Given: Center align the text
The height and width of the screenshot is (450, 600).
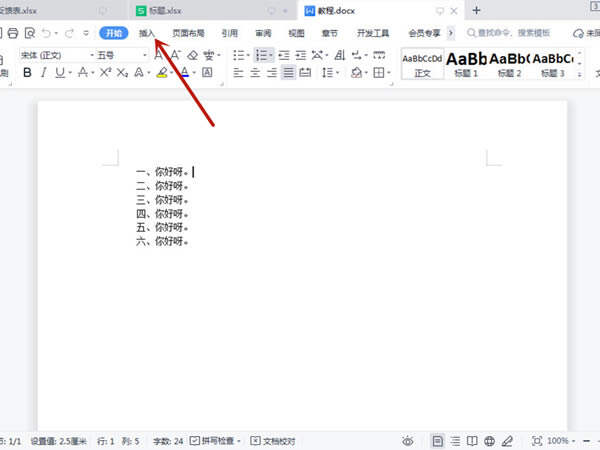Looking at the screenshot, I should pos(255,72).
